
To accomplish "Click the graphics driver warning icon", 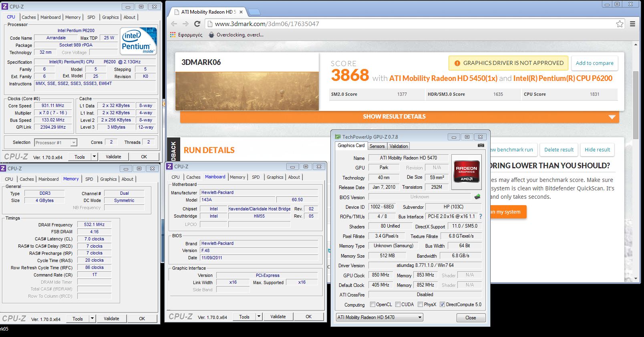I will 457,63.
